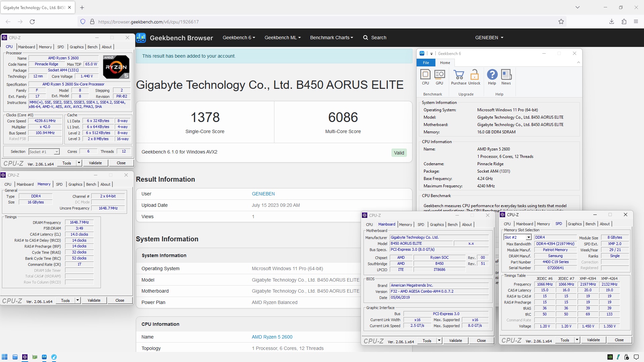The image size is (644, 362).
Task: Open the browser hamburger menu
Action: tap(636, 22)
